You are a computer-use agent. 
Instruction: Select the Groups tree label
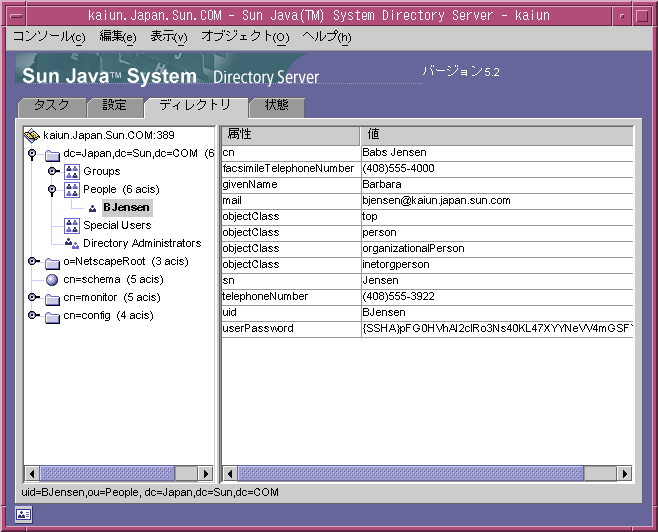[x=102, y=172]
